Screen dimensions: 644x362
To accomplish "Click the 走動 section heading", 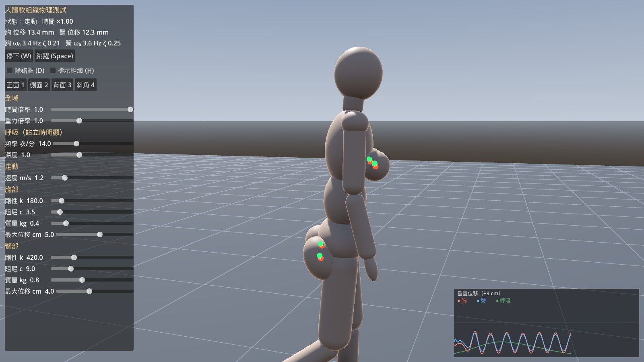I will [x=12, y=167].
